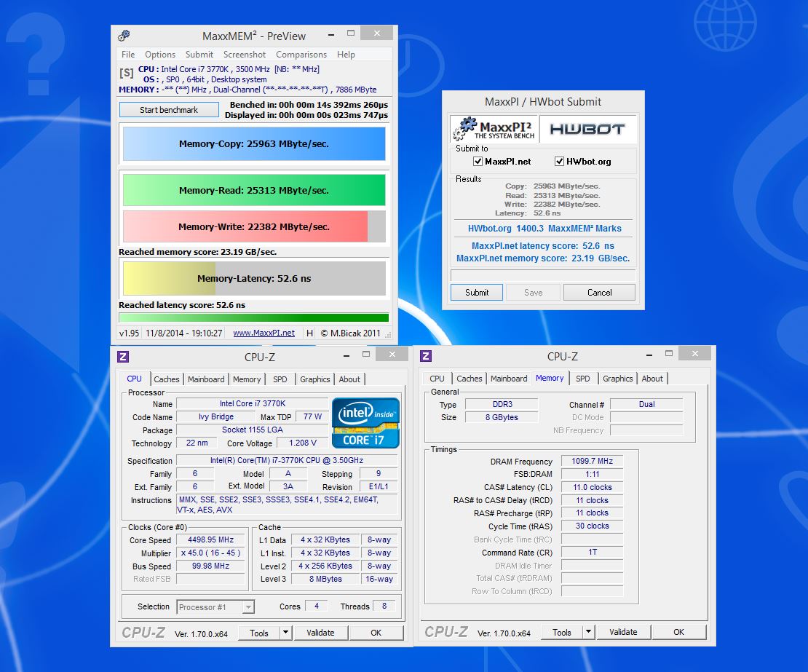Click the MaxxMEM gear icon in title bar

click(124, 36)
